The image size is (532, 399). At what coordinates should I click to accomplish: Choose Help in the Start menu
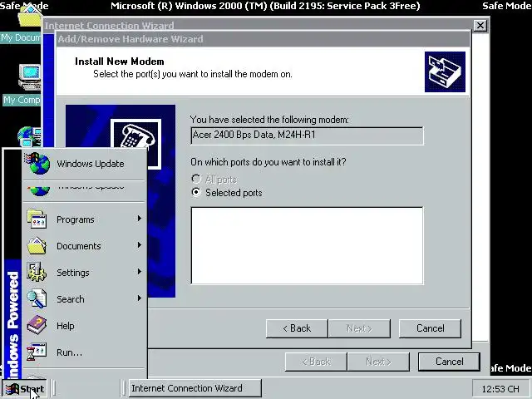[84, 325]
